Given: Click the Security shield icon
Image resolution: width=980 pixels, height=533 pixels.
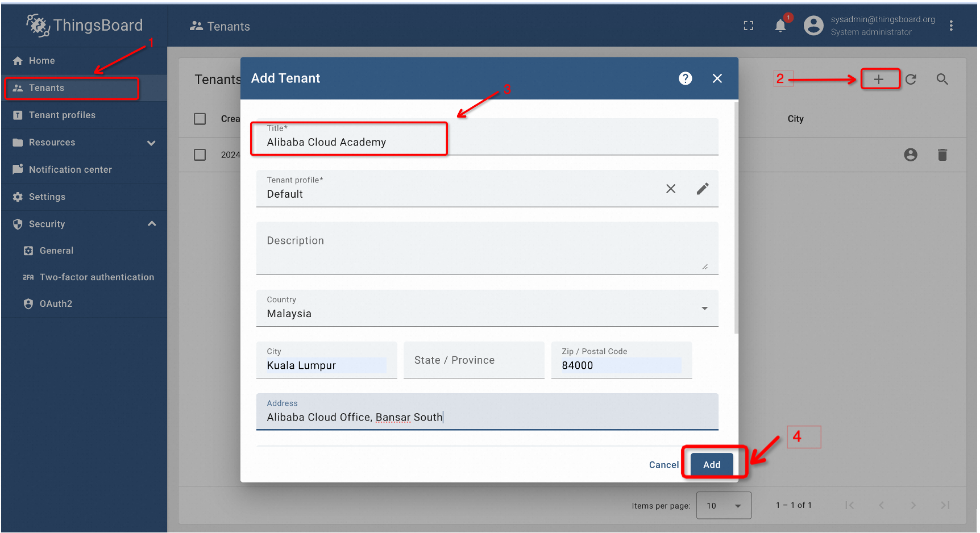Looking at the screenshot, I should (x=18, y=224).
